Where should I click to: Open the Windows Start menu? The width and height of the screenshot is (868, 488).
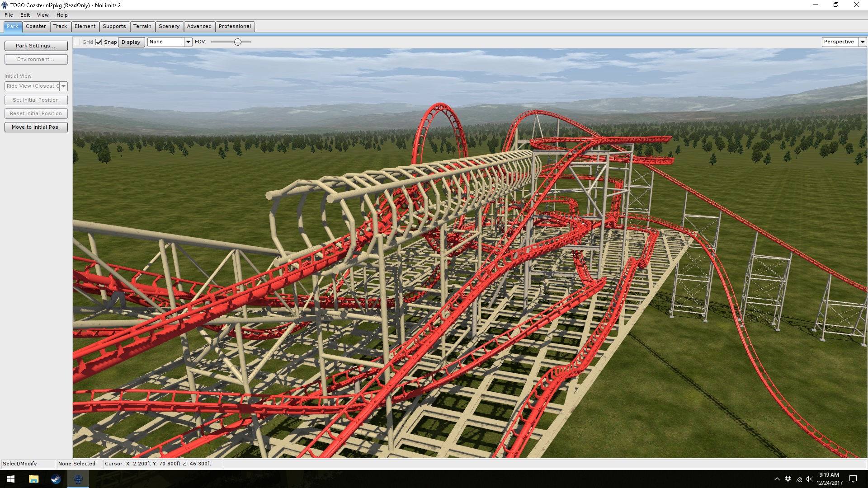(11, 479)
